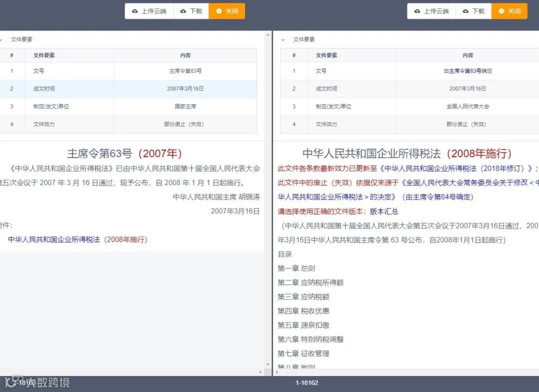This screenshot has height=392, width=539.
Task: Open attachment link 中华人民共和国企业所得税法（2008年施行）
Action: point(78,239)
